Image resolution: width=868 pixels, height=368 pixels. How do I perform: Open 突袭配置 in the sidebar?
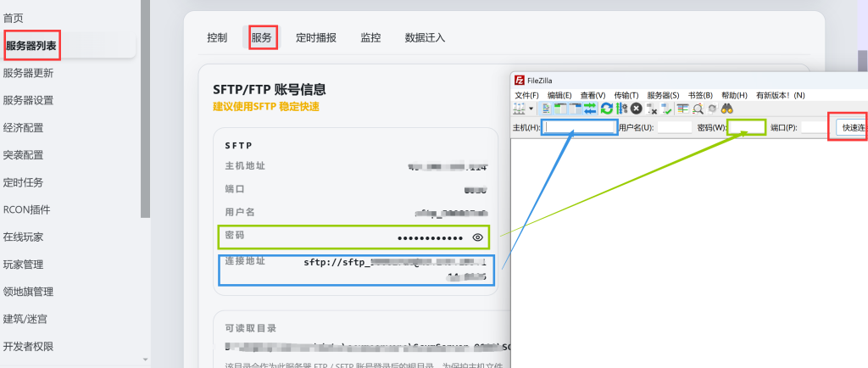[x=23, y=155]
